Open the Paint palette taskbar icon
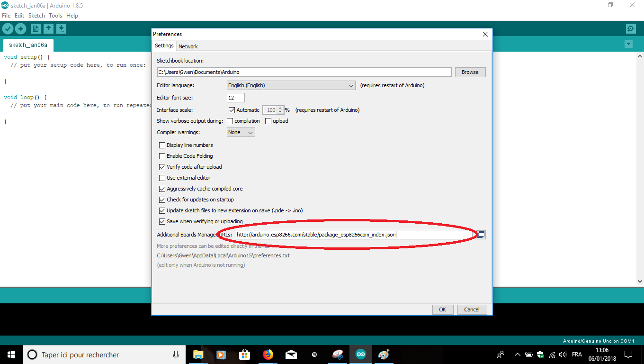 tap(384, 355)
